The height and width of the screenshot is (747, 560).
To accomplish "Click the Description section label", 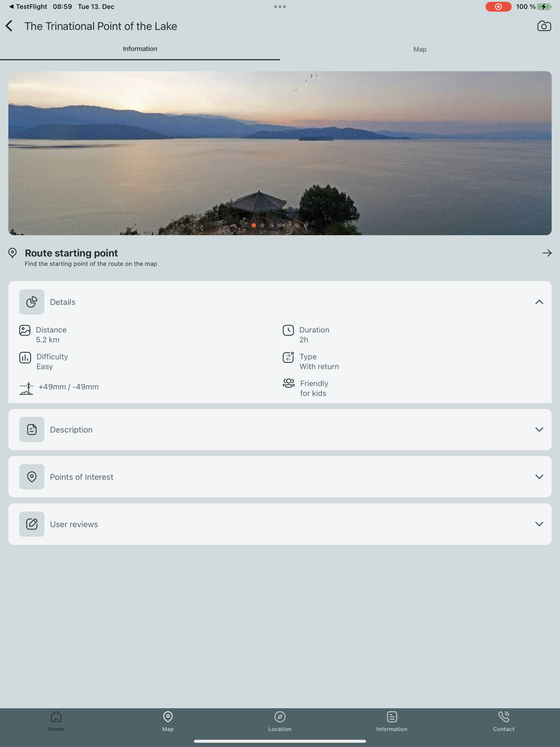I will (x=71, y=429).
